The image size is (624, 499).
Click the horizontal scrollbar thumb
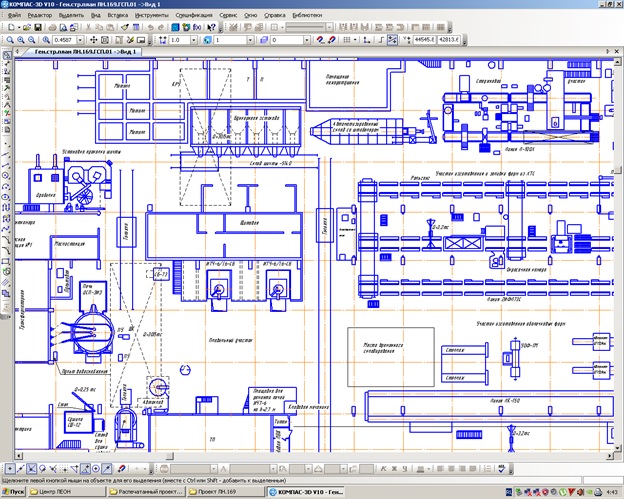click(x=170, y=456)
